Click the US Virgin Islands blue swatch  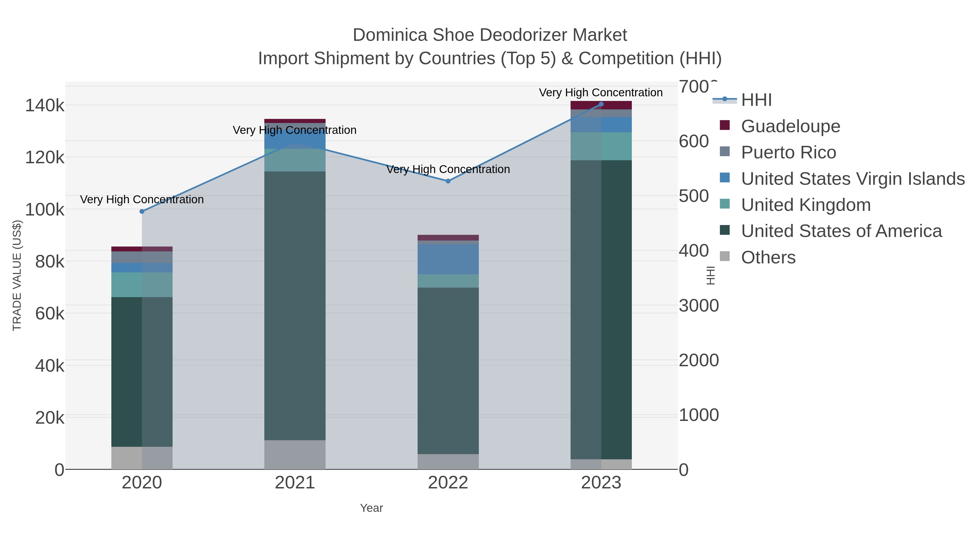(725, 178)
